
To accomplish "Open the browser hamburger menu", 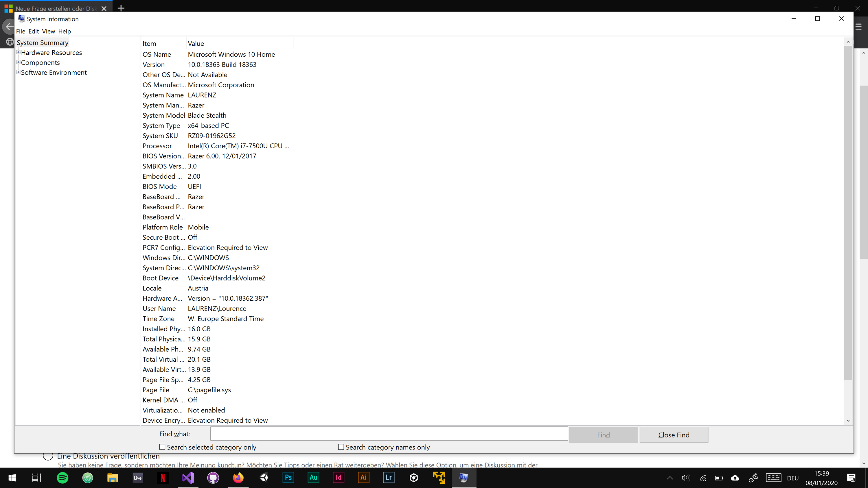I will pos(858,27).
